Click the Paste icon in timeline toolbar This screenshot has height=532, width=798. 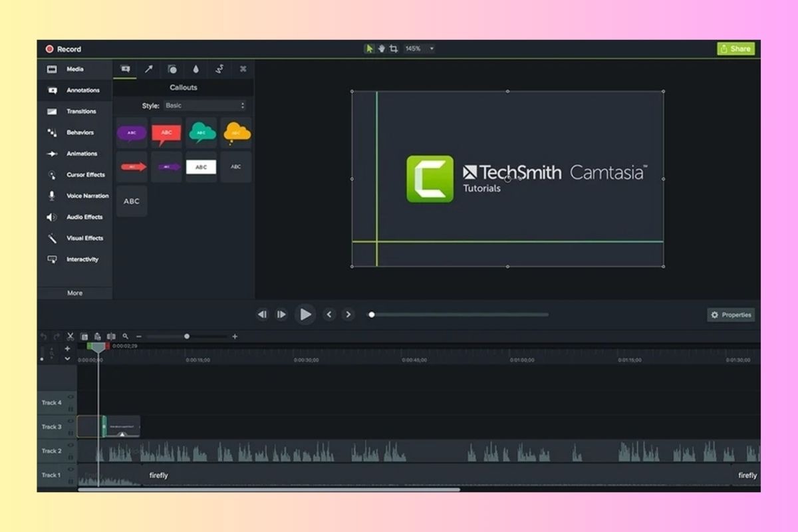point(98,336)
